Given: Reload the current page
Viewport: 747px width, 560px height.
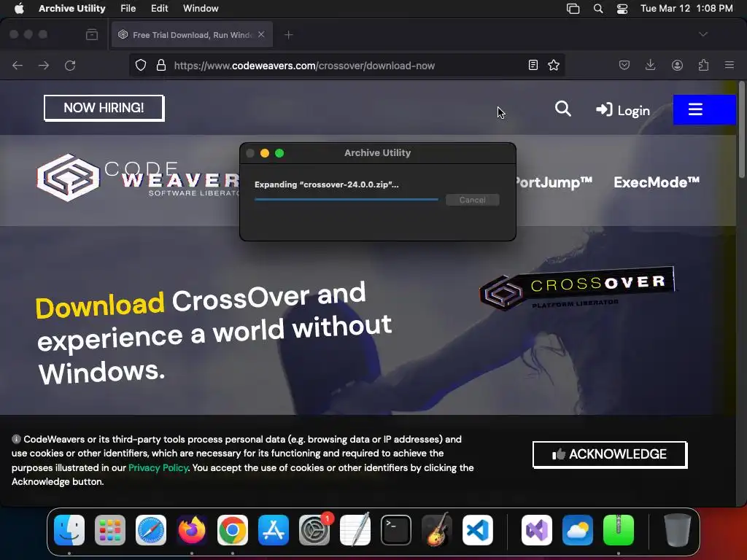Looking at the screenshot, I should [70, 65].
